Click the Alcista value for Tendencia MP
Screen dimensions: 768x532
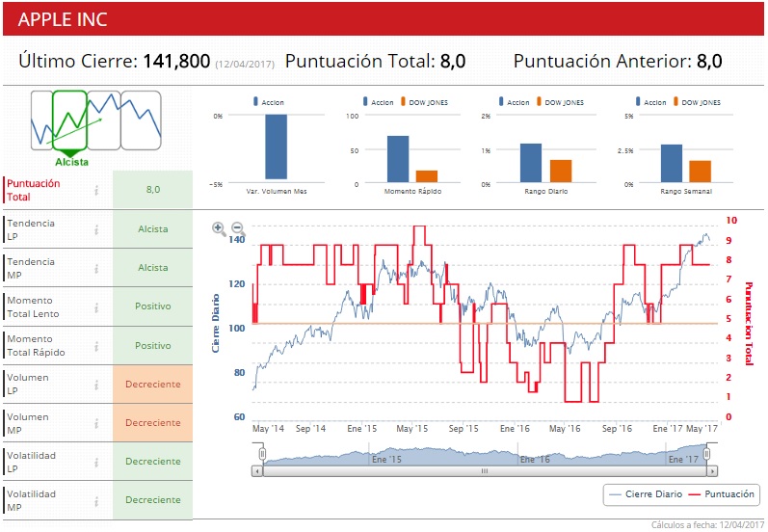[x=153, y=268]
